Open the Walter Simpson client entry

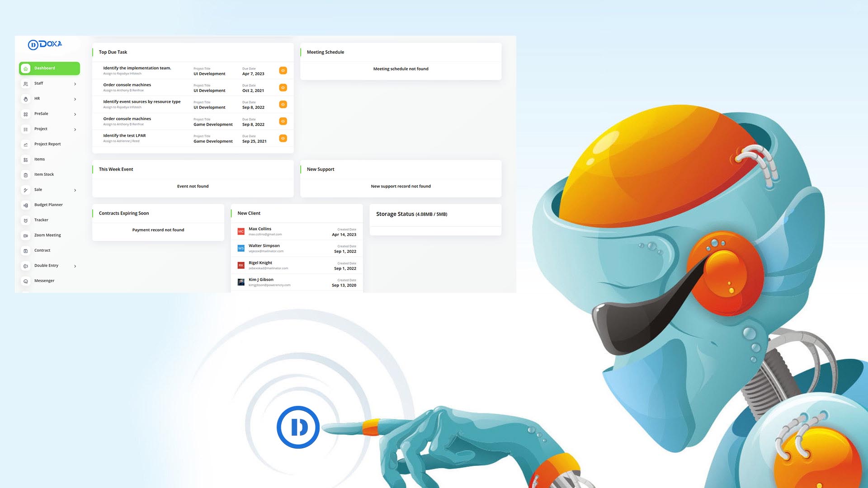point(264,246)
